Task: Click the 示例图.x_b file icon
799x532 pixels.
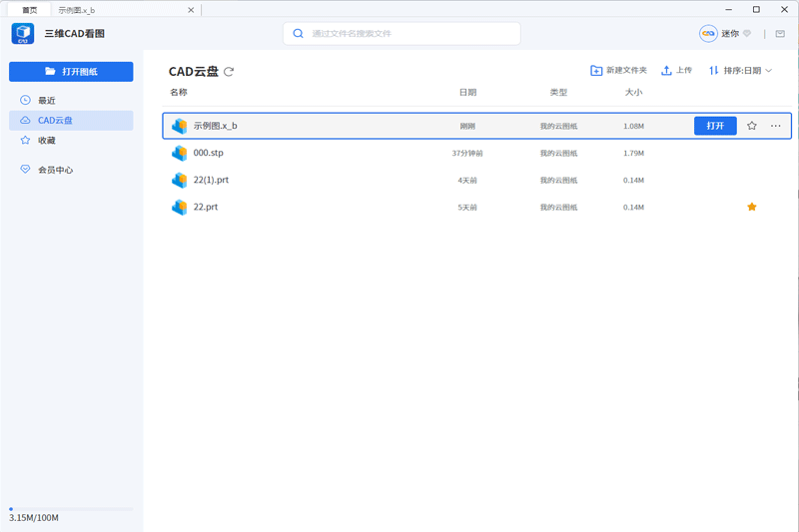Action: (x=180, y=127)
